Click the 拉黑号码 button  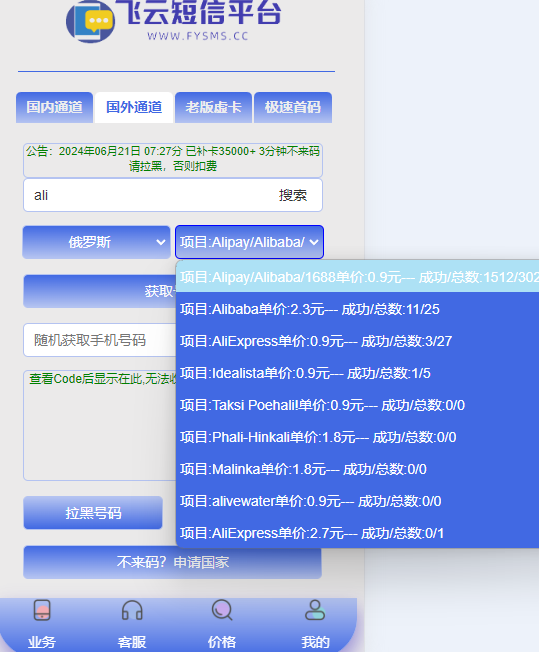[93, 513]
